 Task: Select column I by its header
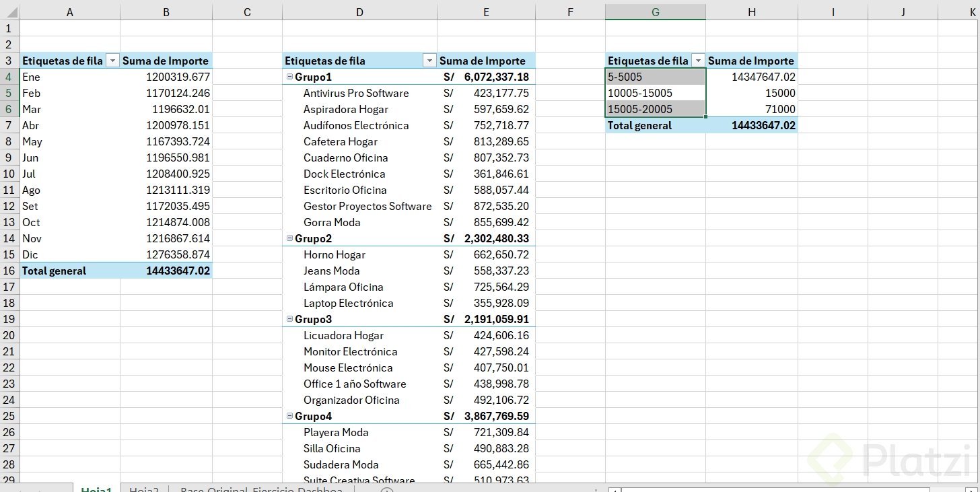(833, 11)
